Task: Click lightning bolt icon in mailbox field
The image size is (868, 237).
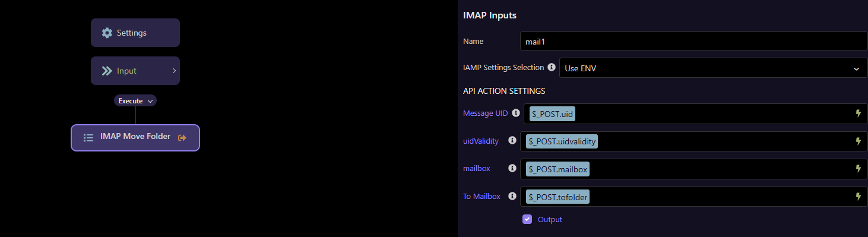Action: (858, 169)
